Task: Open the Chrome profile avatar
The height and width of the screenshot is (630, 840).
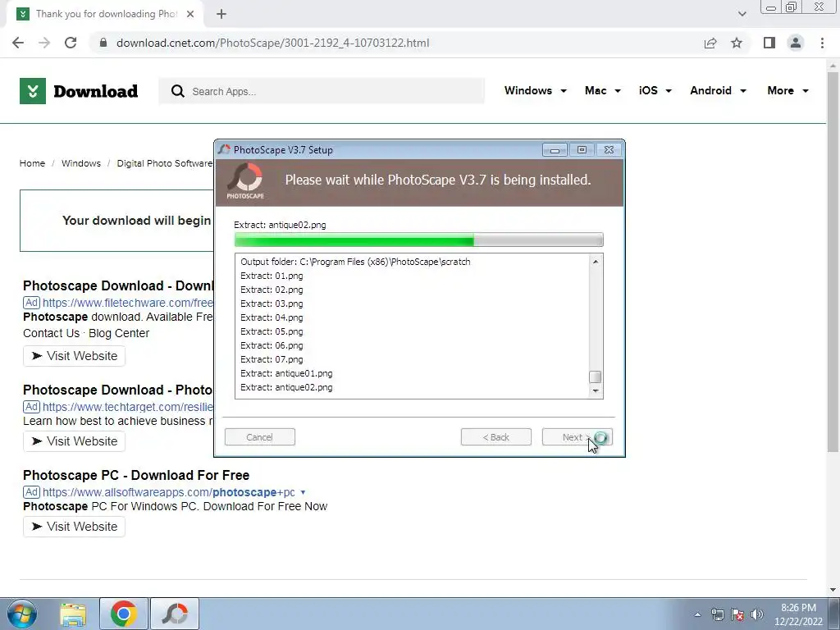Action: [x=796, y=43]
